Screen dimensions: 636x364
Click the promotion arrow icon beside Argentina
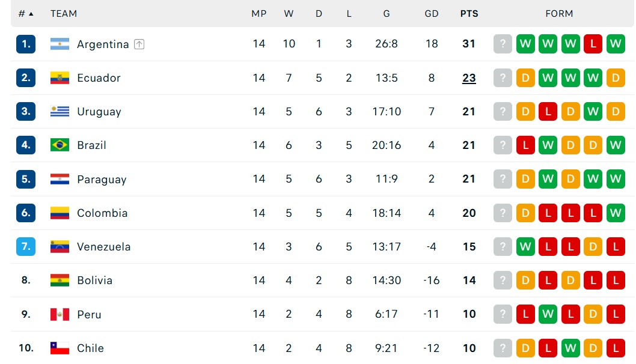[139, 44]
